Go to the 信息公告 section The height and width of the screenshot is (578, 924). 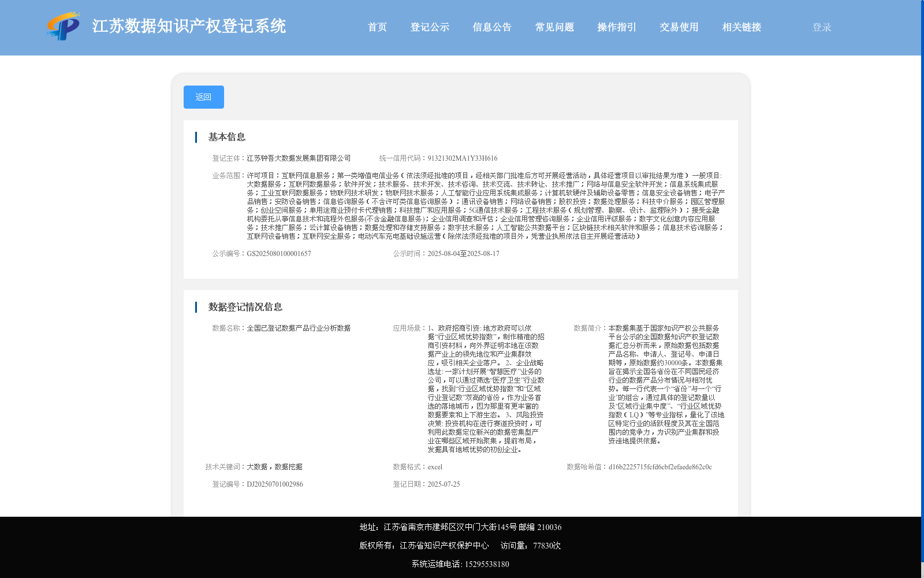pos(492,27)
